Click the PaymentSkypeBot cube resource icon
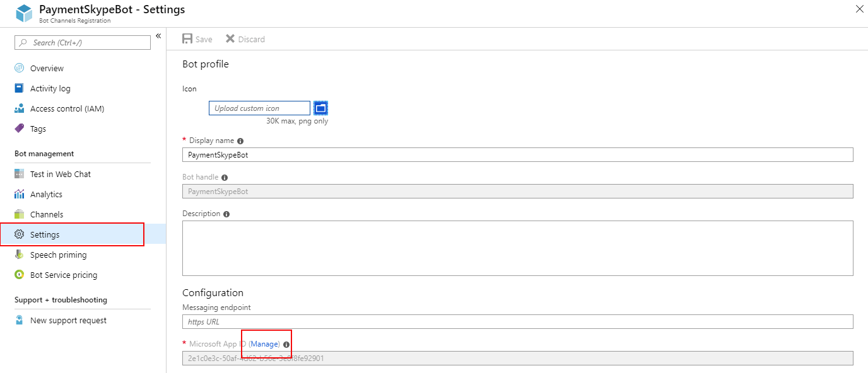Image resolution: width=868 pixels, height=373 pixels. point(24,14)
